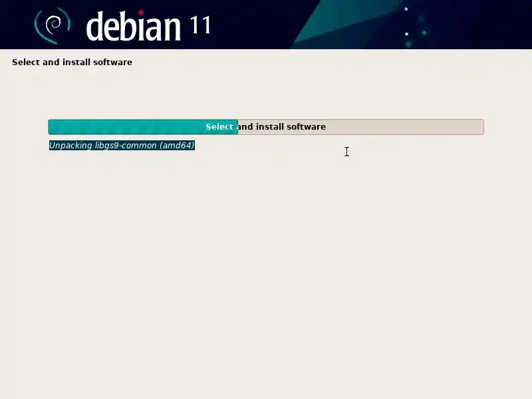Click the Debian swirl logo in the banner
This screenshot has height=399, width=532.
(53, 26)
